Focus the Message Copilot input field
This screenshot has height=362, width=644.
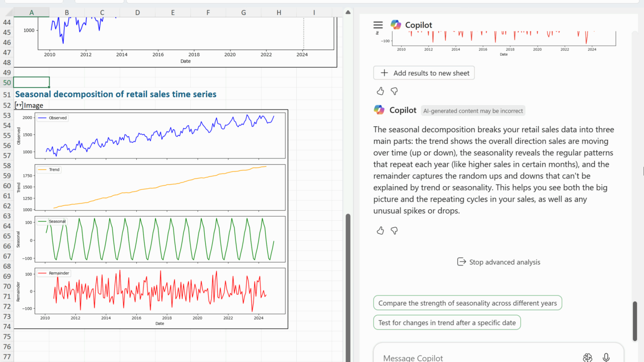click(x=473, y=357)
